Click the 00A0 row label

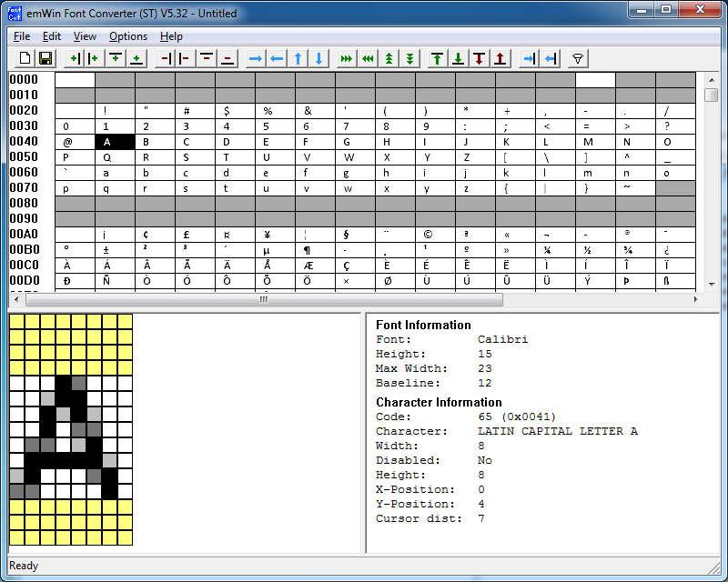[x=24, y=234]
